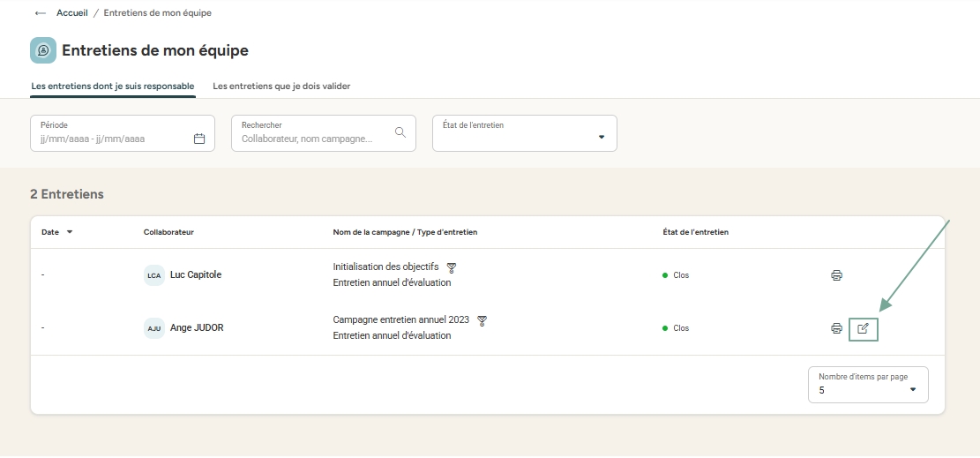Sort the table by Date column arrow
This screenshot has width=980, height=458.
[70, 232]
